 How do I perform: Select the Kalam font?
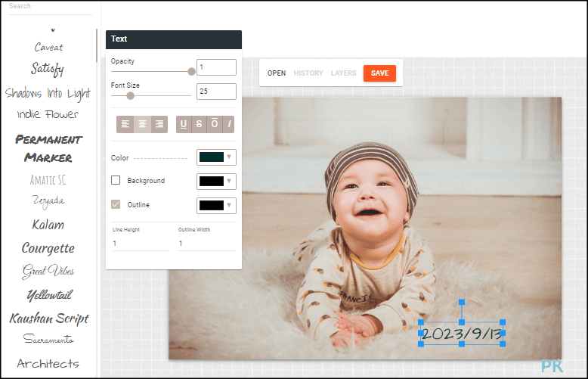(x=48, y=225)
